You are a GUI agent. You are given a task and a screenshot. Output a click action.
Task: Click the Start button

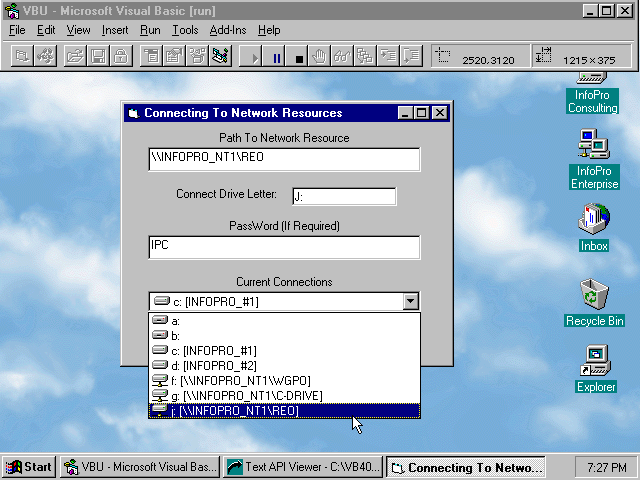(29, 467)
